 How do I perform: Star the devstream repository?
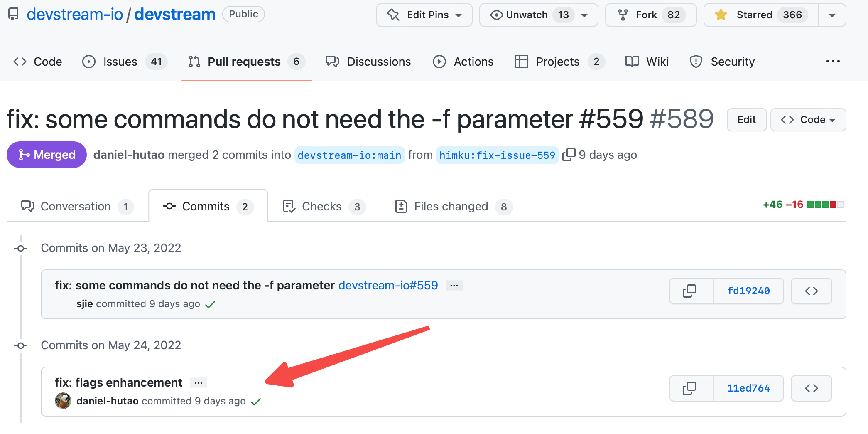tap(760, 15)
